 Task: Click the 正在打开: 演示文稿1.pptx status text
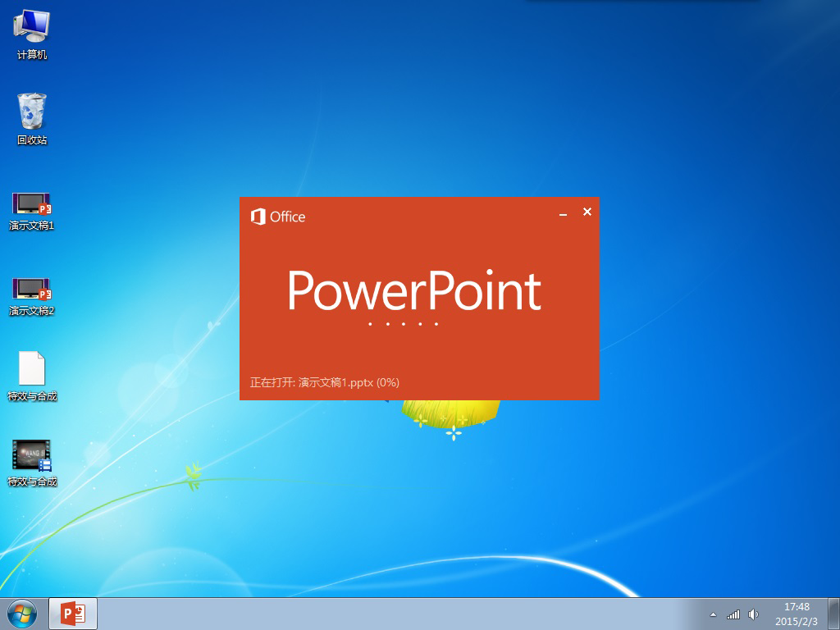pyautogui.click(x=325, y=382)
